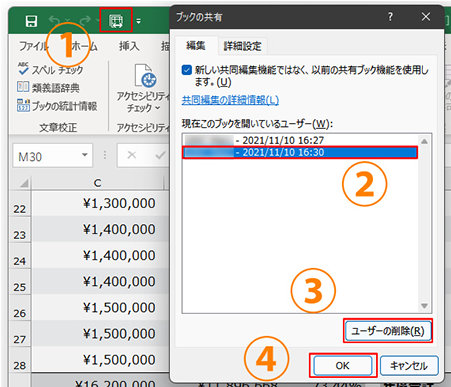The height and width of the screenshot is (387, 451).
Task: Click the Undo arrow icon
Action: click(54, 21)
